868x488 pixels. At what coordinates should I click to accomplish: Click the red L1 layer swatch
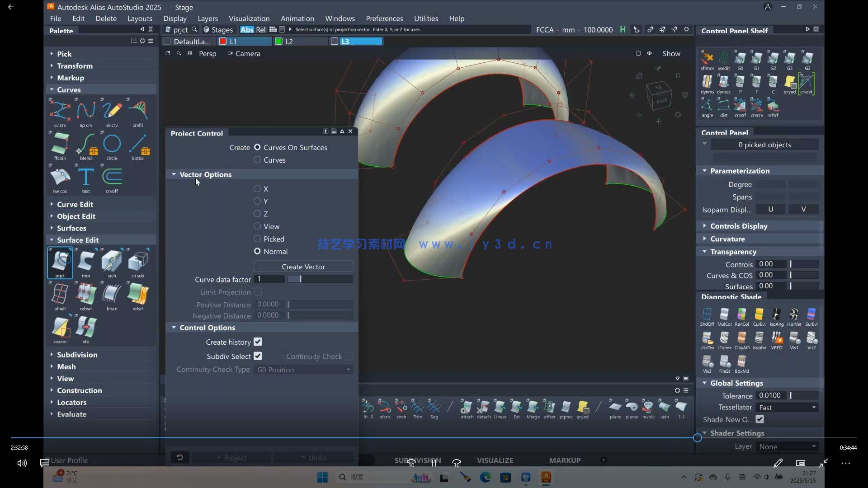point(223,42)
